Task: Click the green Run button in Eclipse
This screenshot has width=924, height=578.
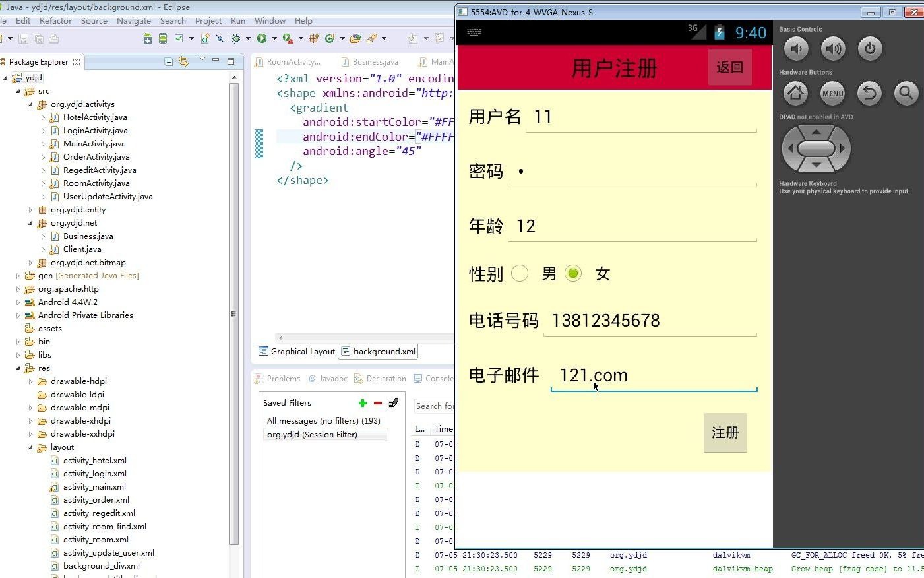Action: pyautogui.click(x=263, y=38)
